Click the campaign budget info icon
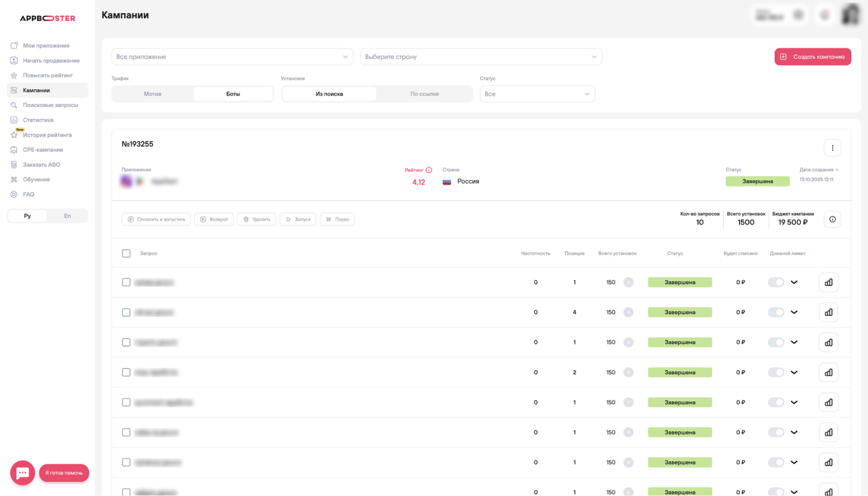This screenshot has height=496, width=868. click(832, 219)
